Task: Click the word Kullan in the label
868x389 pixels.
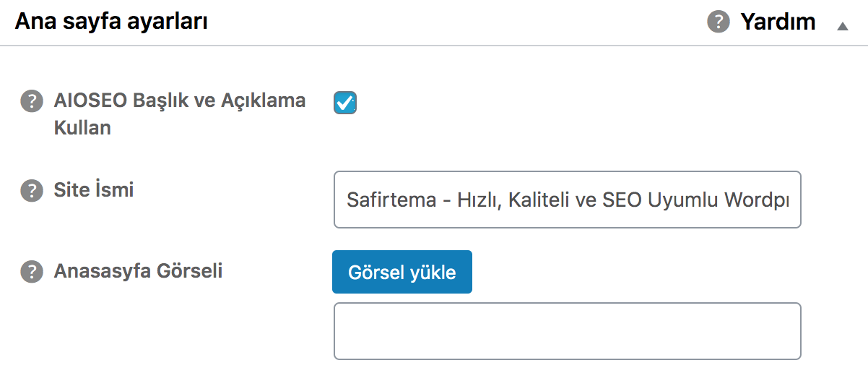Action: point(82,128)
